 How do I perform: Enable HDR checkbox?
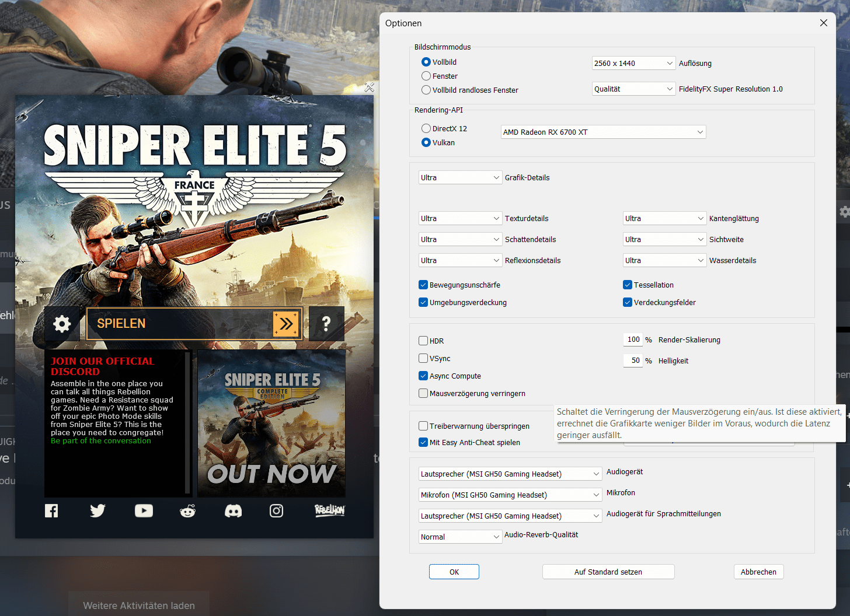423,341
